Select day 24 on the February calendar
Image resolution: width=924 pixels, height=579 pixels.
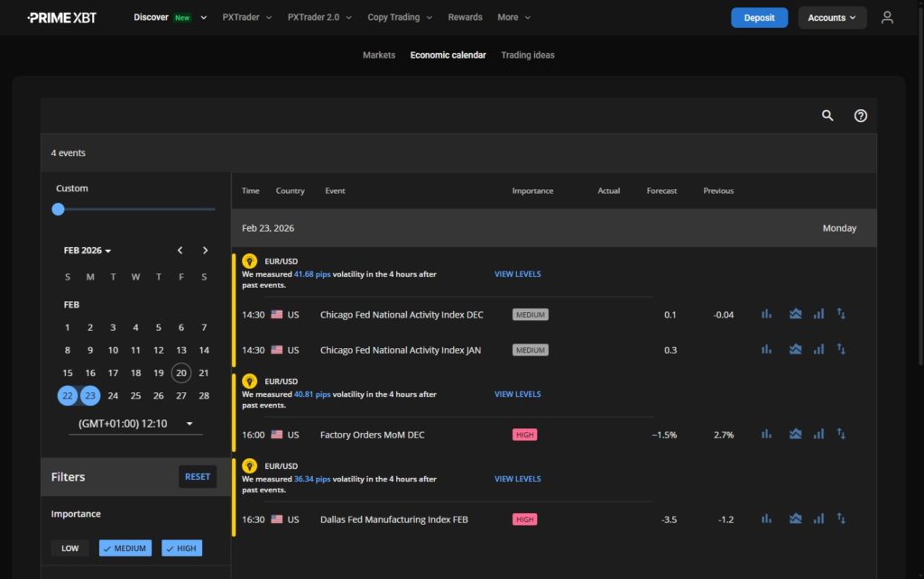click(112, 395)
